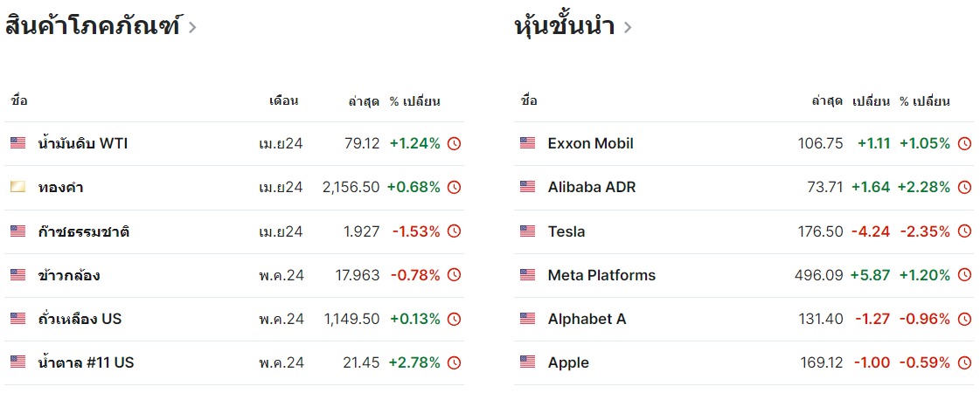Open the หุ้นชั้นนำ heading link
The width and height of the screenshot is (980, 393).
tap(564, 26)
